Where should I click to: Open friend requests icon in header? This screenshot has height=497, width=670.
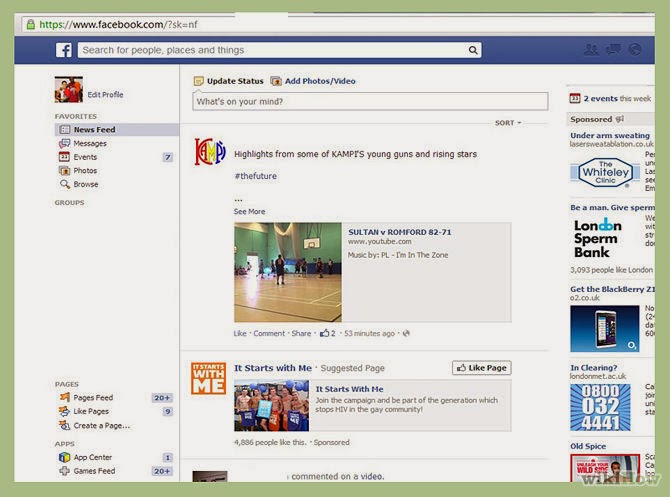(591, 50)
